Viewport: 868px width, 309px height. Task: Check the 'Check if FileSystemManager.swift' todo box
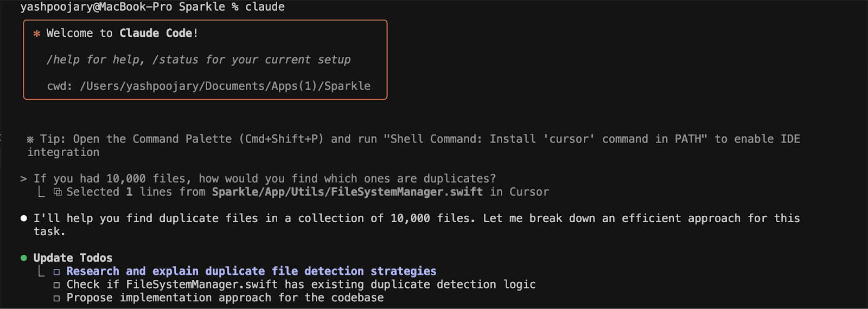(x=56, y=285)
